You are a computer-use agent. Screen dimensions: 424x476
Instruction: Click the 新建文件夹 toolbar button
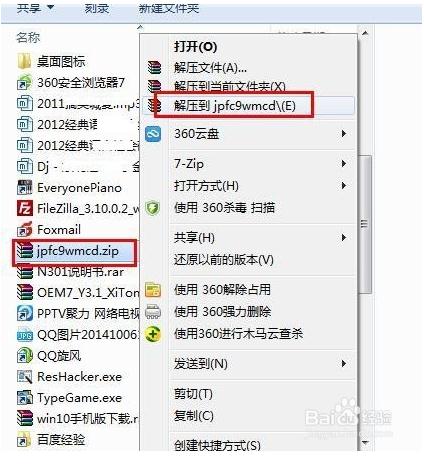[x=169, y=8]
